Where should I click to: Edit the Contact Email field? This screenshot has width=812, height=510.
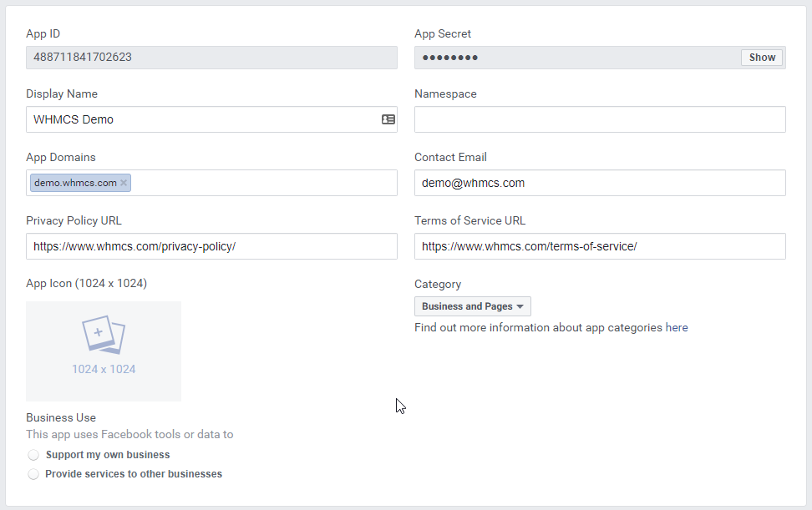600,183
